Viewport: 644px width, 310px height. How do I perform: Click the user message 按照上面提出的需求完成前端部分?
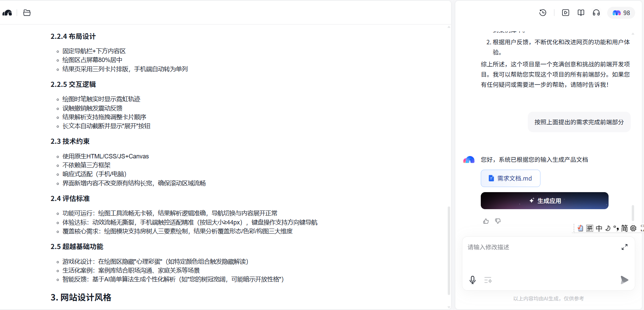point(579,122)
